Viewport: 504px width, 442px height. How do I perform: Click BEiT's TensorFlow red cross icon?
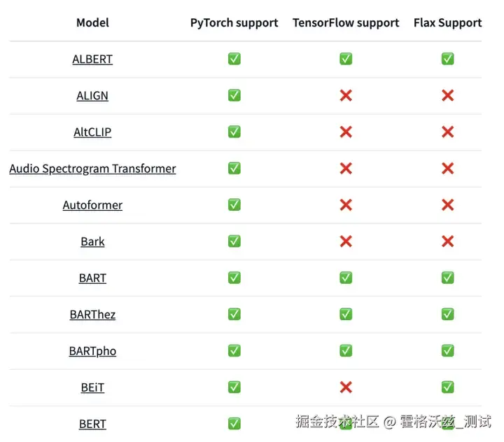pos(346,387)
